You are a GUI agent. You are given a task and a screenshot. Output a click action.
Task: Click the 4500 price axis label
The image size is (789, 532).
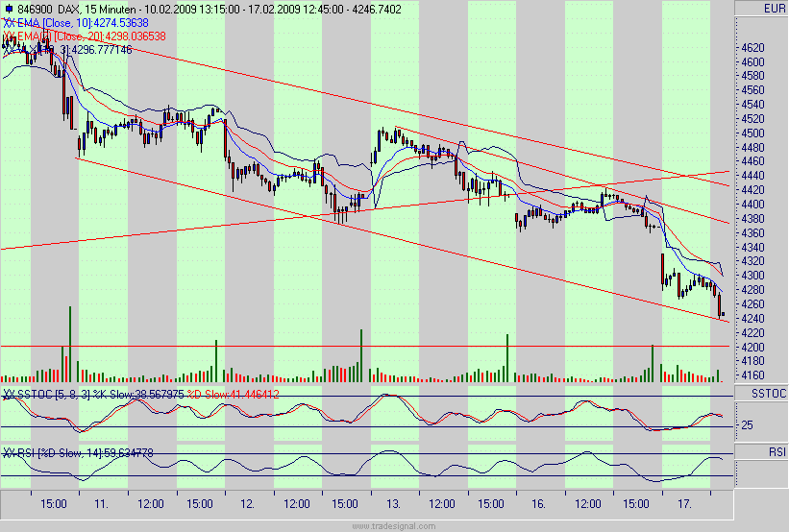(x=753, y=133)
